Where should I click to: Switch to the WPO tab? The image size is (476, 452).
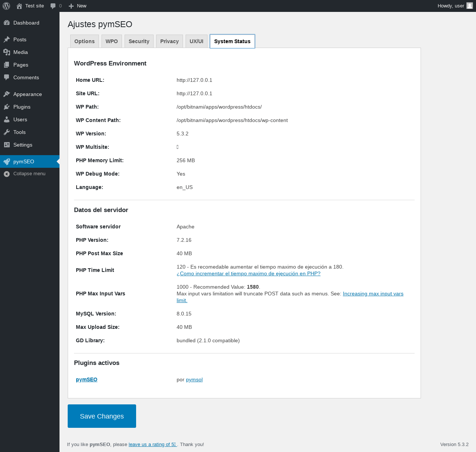pyautogui.click(x=112, y=41)
